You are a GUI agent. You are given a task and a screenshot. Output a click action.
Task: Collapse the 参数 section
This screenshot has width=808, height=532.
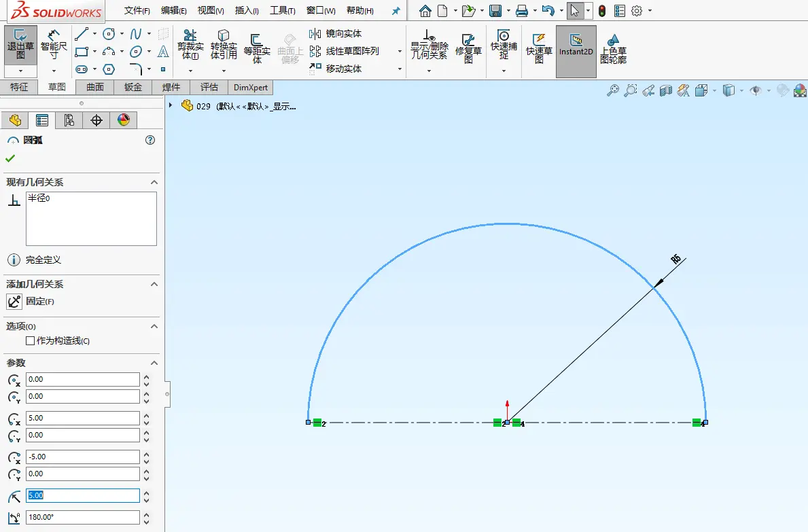click(x=154, y=363)
